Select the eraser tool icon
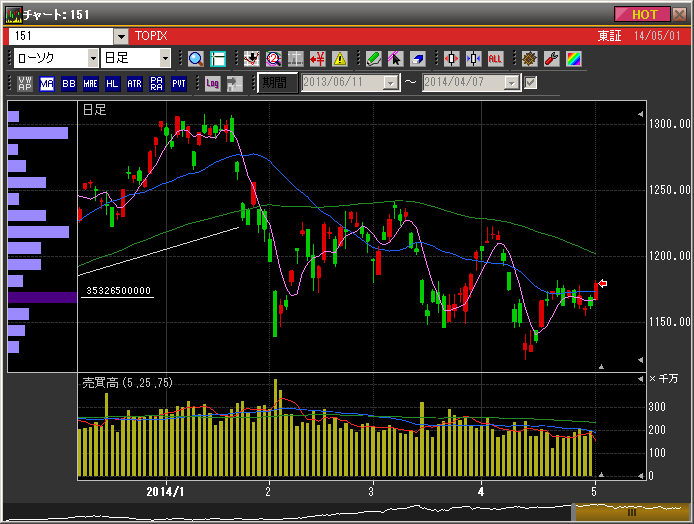Screen dimensions: 694x524 coord(417,58)
